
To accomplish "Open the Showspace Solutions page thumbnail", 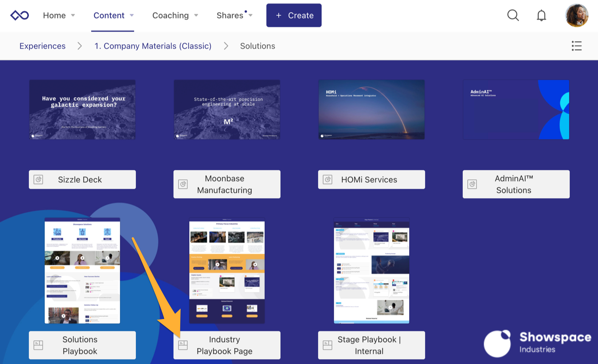I will (x=82, y=271).
